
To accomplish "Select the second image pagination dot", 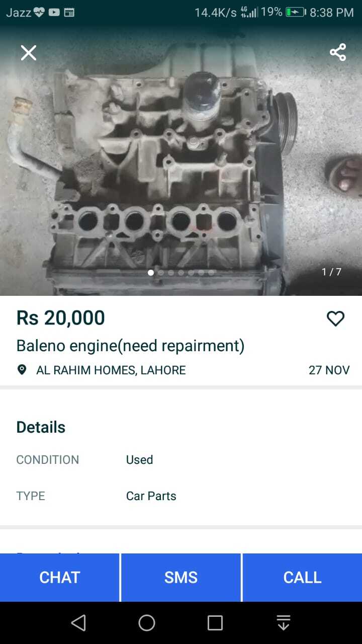I will tap(161, 273).
